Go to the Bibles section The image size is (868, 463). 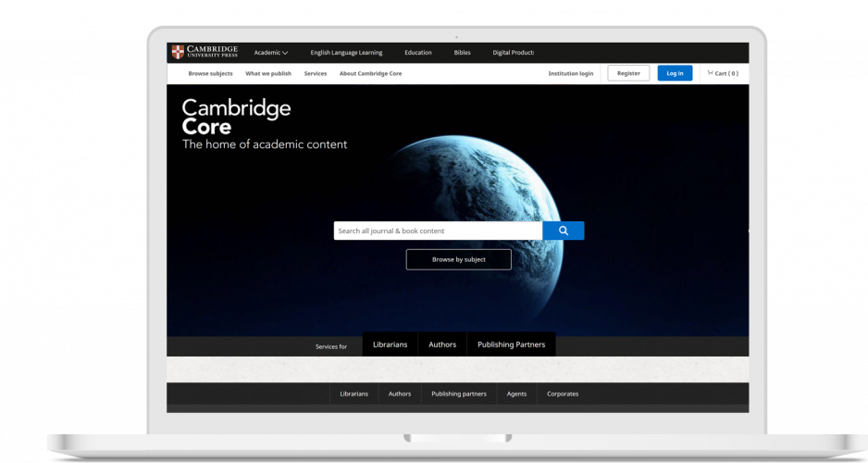point(463,53)
